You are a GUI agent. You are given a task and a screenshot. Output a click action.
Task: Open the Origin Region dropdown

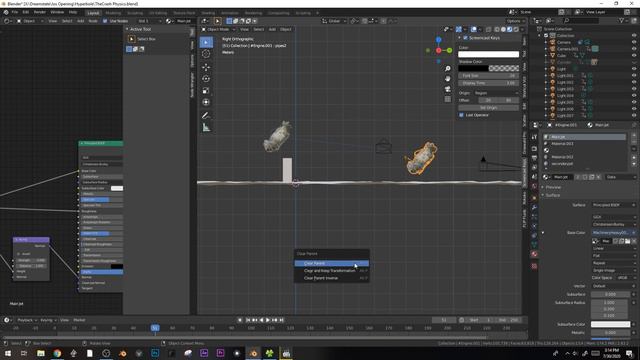click(x=496, y=93)
